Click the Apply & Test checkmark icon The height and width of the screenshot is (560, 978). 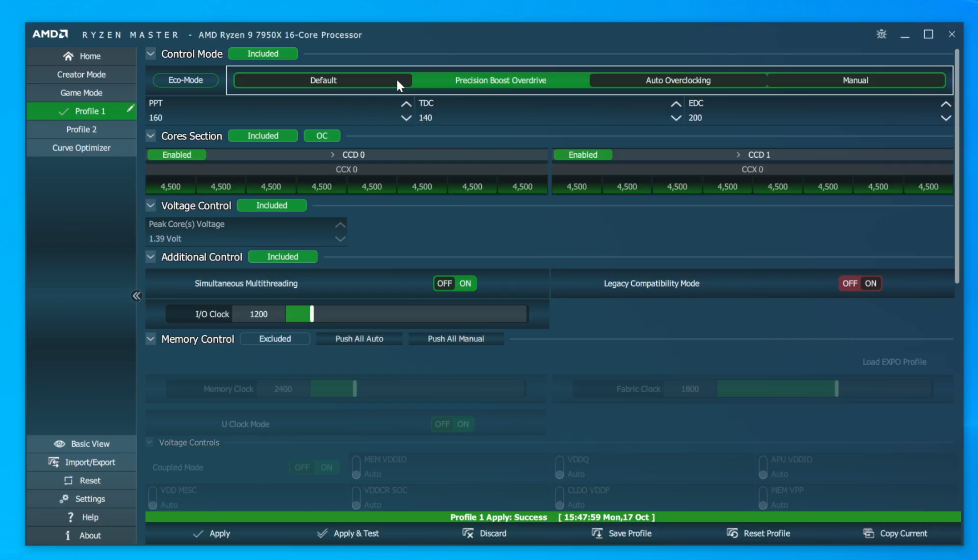(322, 533)
